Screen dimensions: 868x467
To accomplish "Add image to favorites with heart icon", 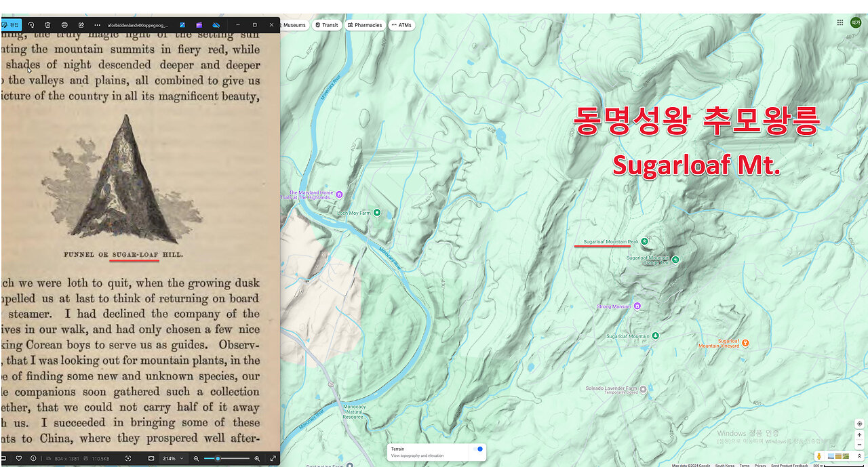I will tap(19, 459).
